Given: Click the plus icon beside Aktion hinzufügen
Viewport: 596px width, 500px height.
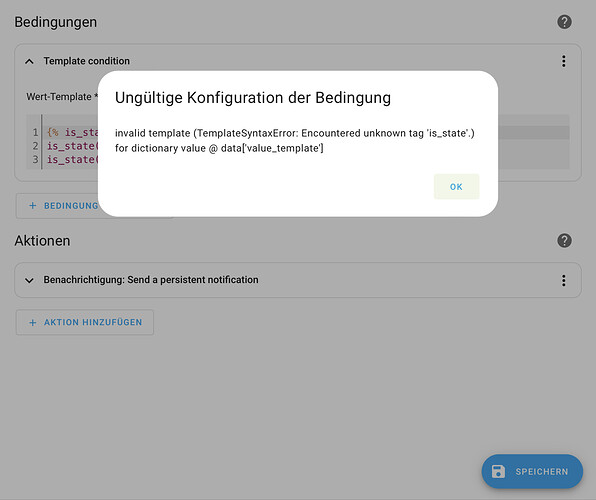Looking at the screenshot, I should pos(33,322).
